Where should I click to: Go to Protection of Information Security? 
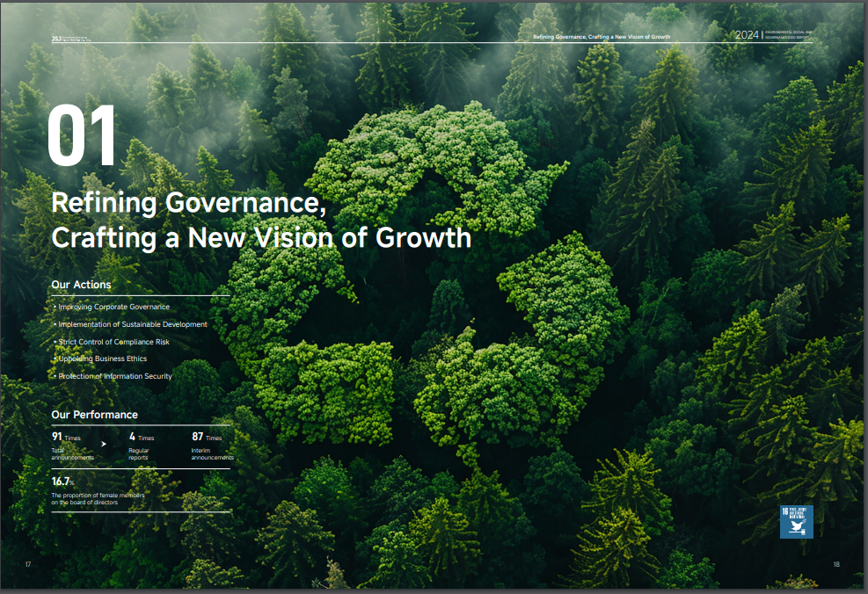(x=113, y=376)
